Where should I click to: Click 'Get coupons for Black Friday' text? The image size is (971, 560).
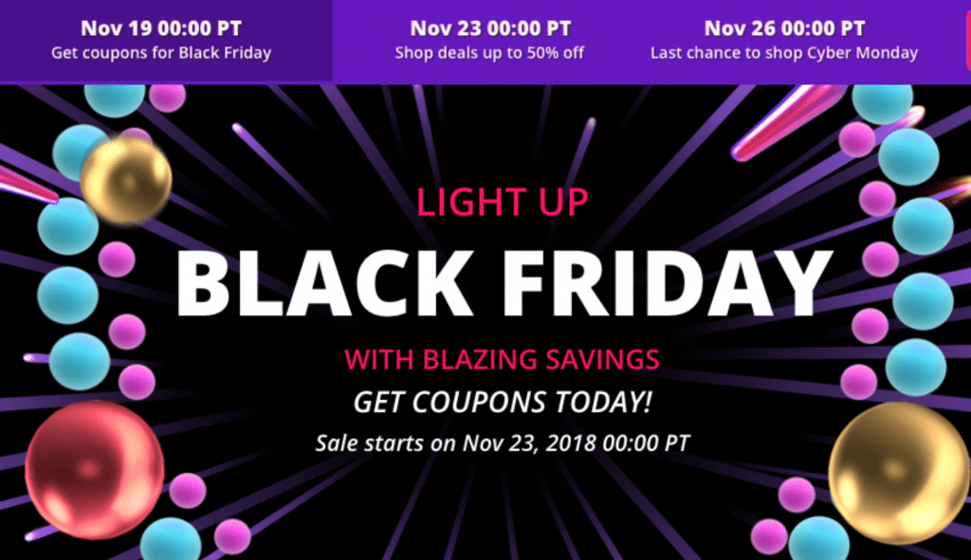coord(161,53)
